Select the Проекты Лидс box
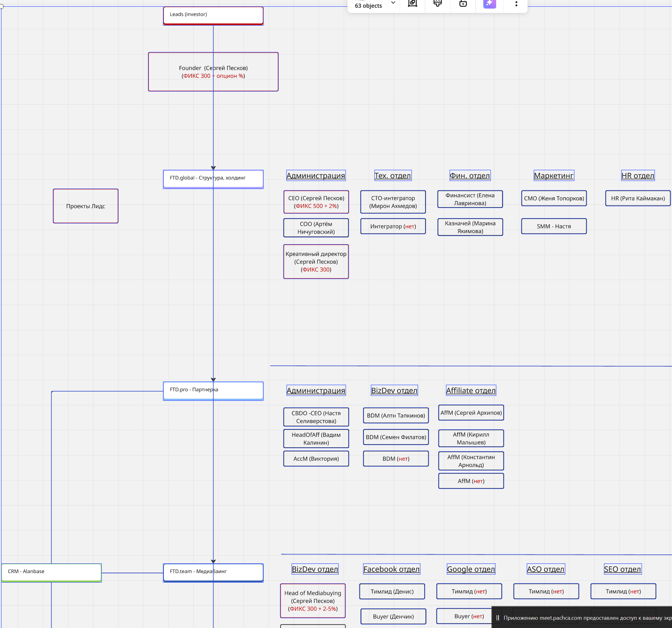 85,206
